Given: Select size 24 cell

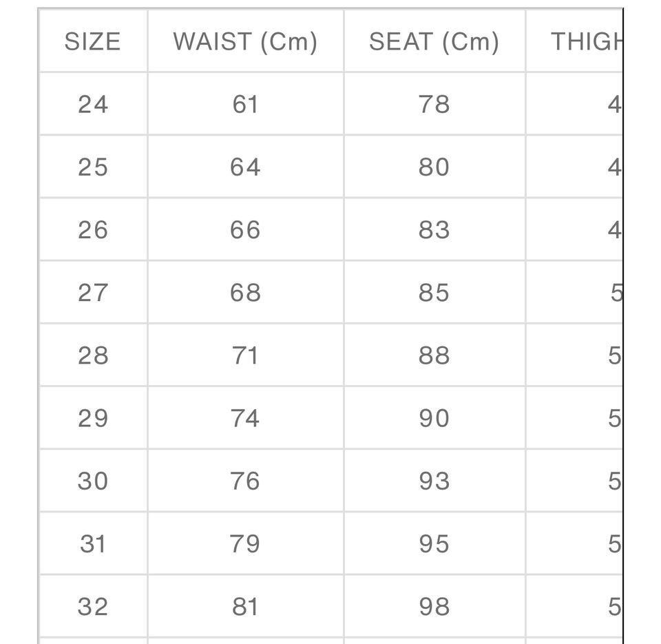Looking at the screenshot, I should click(93, 104).
